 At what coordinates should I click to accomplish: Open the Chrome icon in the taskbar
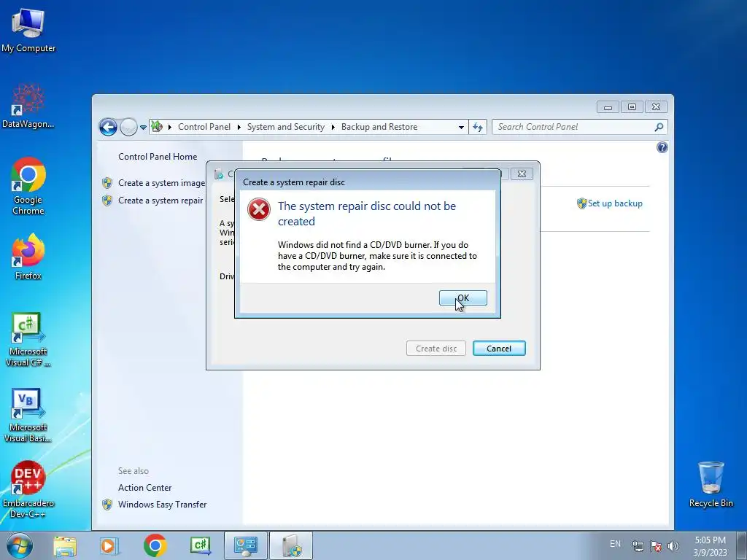pos(155,545)
